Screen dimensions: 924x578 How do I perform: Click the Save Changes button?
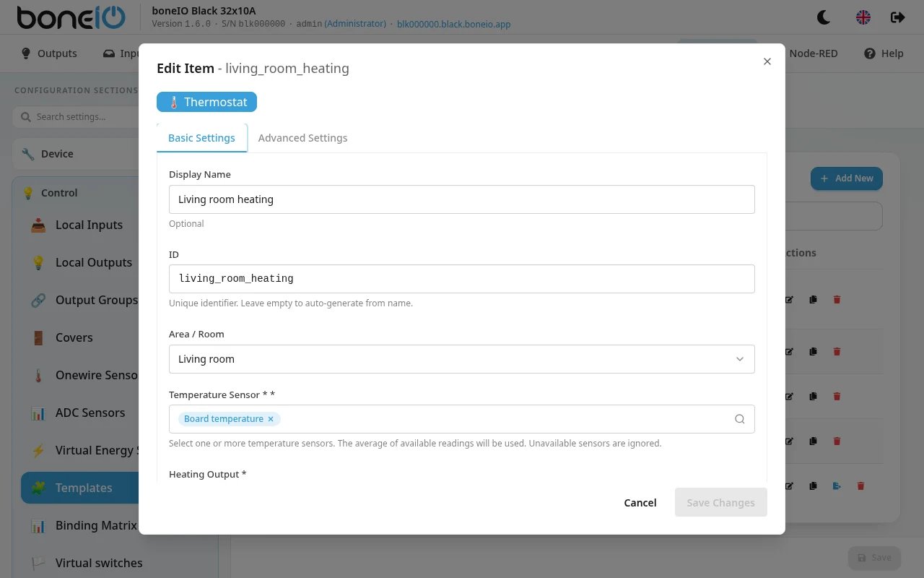(x=721, y=503)
